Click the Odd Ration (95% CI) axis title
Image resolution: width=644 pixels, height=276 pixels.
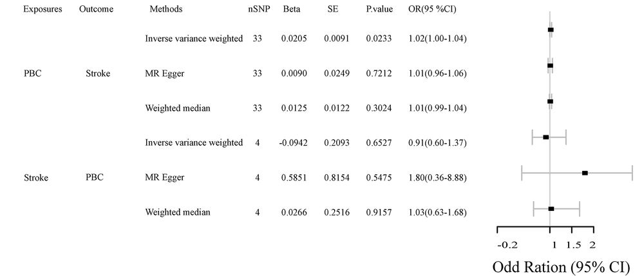point(561,267)
